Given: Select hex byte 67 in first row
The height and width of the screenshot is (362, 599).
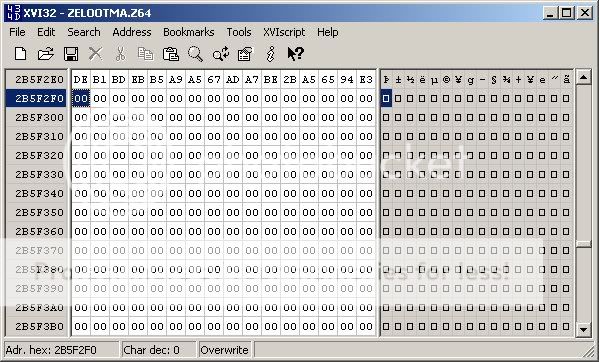Looking at the screenshot, I should (x=214, y=79).
